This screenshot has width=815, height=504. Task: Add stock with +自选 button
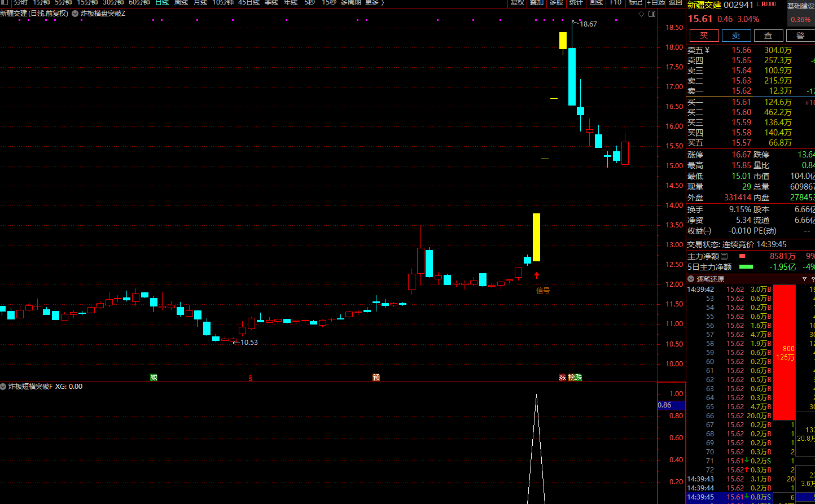click(x=656, y=2)
